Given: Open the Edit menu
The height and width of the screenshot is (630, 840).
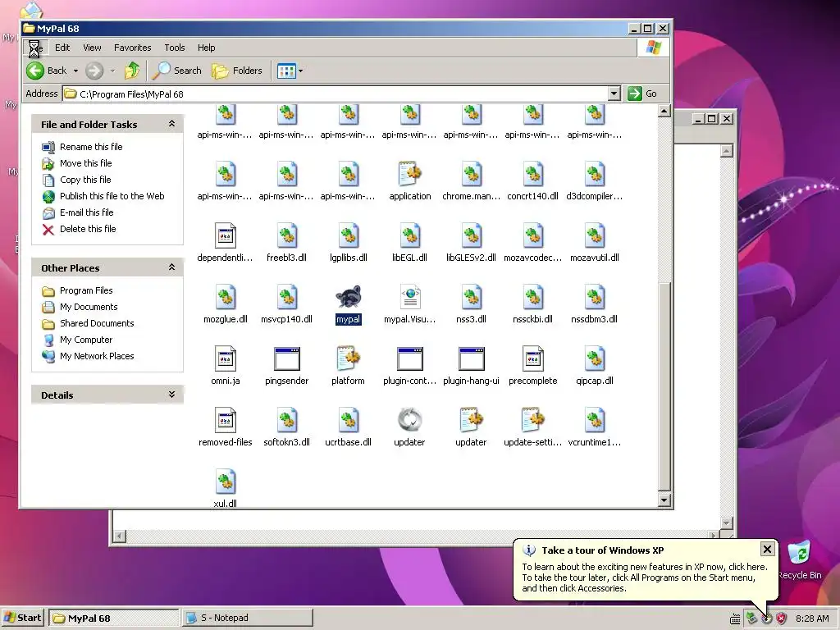Looking at the screenshot, I should click(62, 48).
